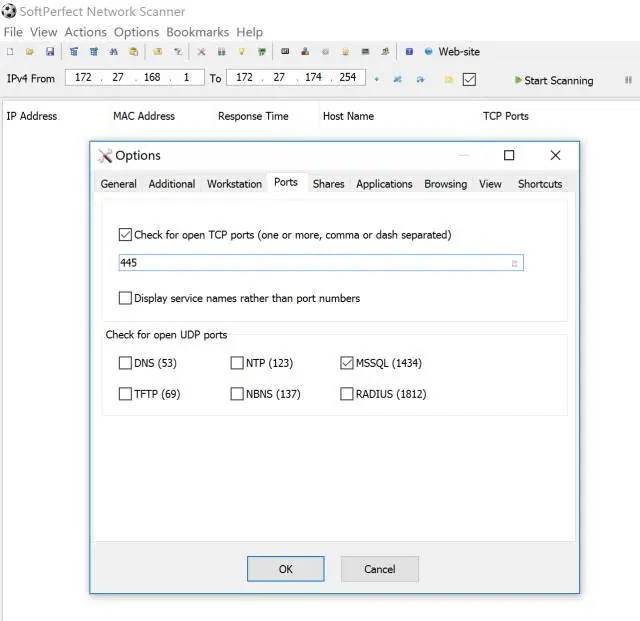Click the small icon at the right end of TCP ports field

click(x=515, y=263)
